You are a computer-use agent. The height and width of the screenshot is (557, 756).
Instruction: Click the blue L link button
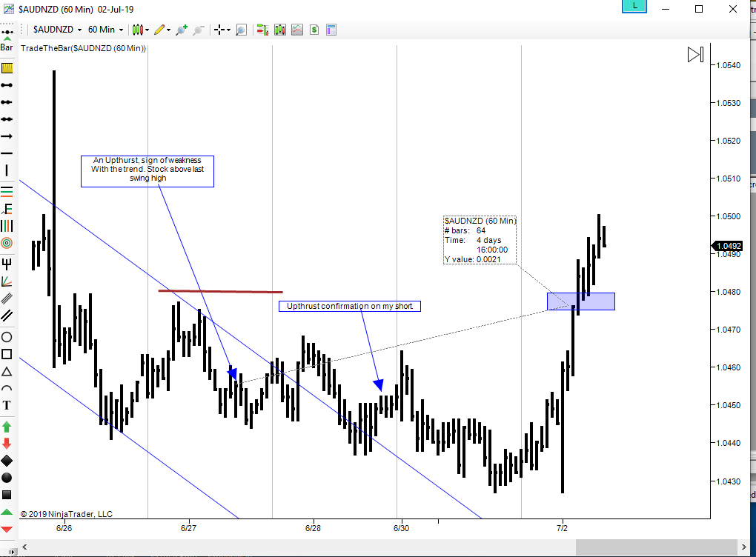[634, 6]
